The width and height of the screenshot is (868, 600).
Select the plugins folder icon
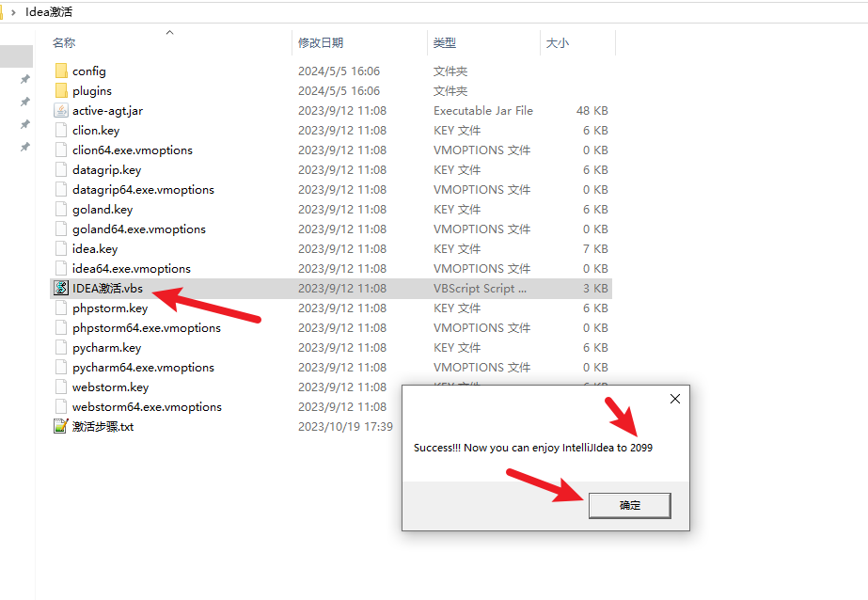(x=61, y=91)
